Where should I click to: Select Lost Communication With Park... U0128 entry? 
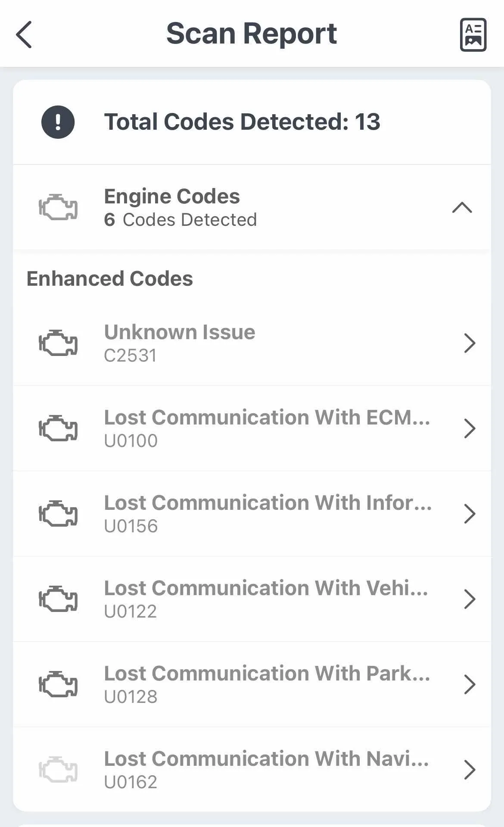[x=252, y=684]
